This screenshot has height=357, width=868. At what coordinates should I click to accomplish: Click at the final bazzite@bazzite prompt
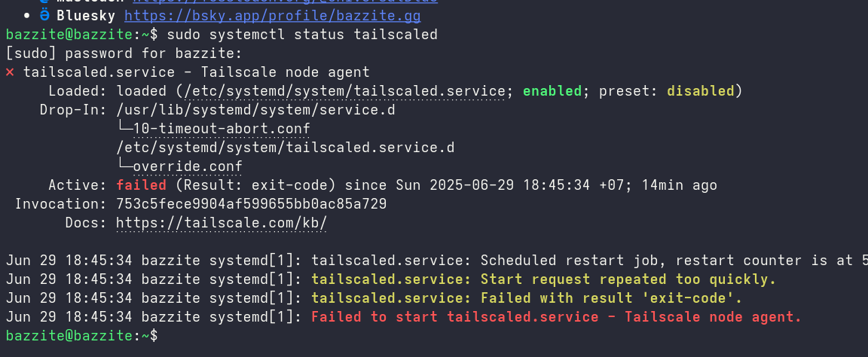[81, 336]
